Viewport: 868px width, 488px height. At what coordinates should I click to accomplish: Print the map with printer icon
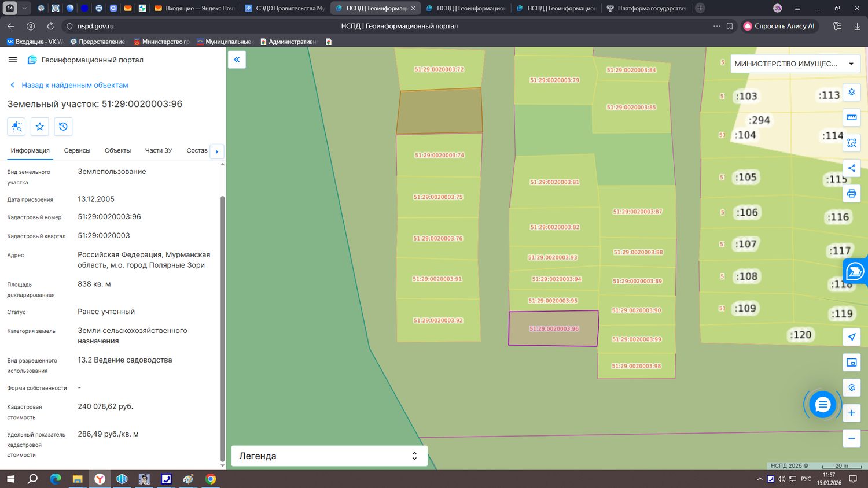click(851, 194)
